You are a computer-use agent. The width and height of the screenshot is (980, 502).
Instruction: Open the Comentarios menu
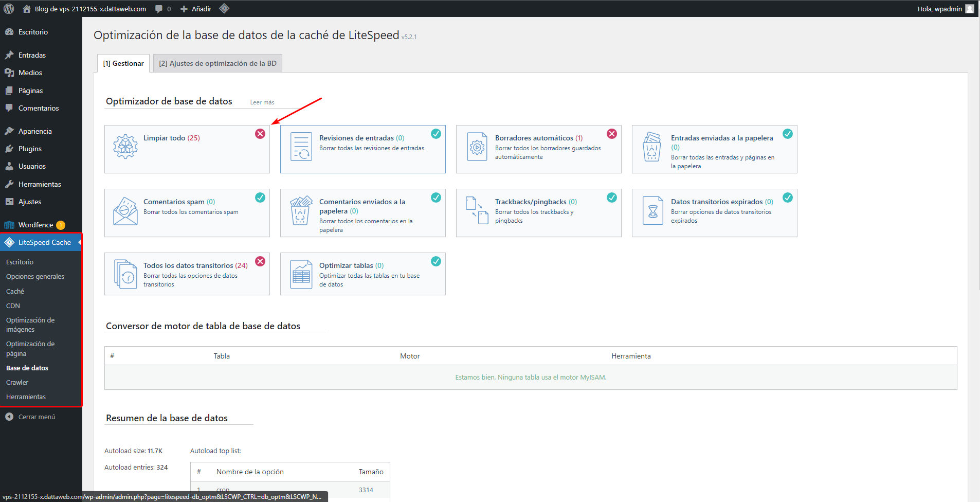pyautogui.click(x=39, y=108)
